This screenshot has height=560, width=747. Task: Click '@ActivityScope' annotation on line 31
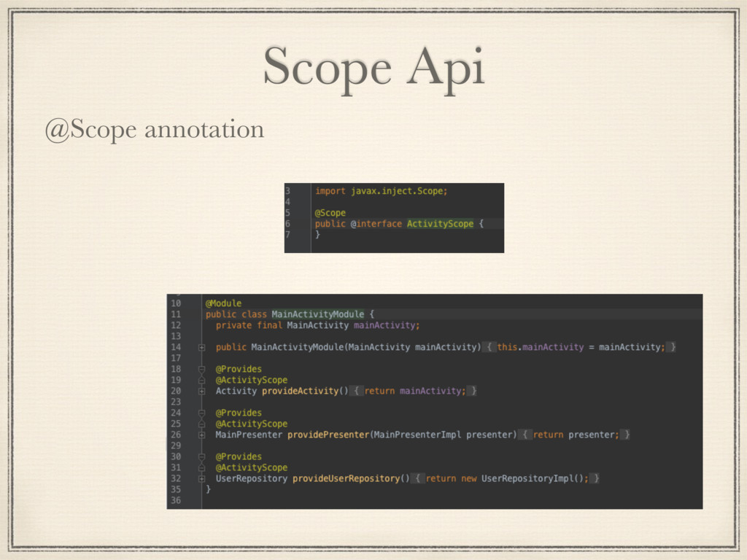[252, 467]
